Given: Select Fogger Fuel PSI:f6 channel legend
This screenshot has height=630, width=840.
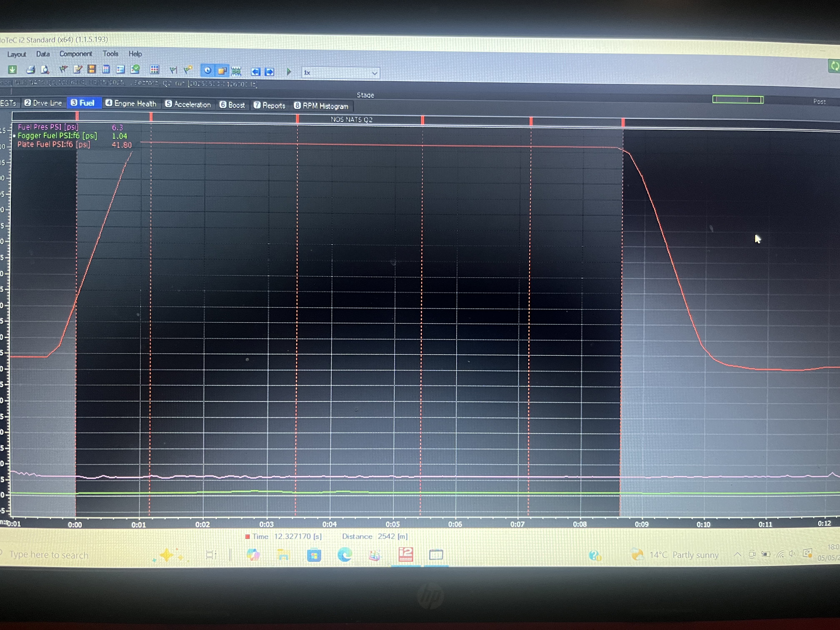Looking at the screenshot, I should pos(57,136).
